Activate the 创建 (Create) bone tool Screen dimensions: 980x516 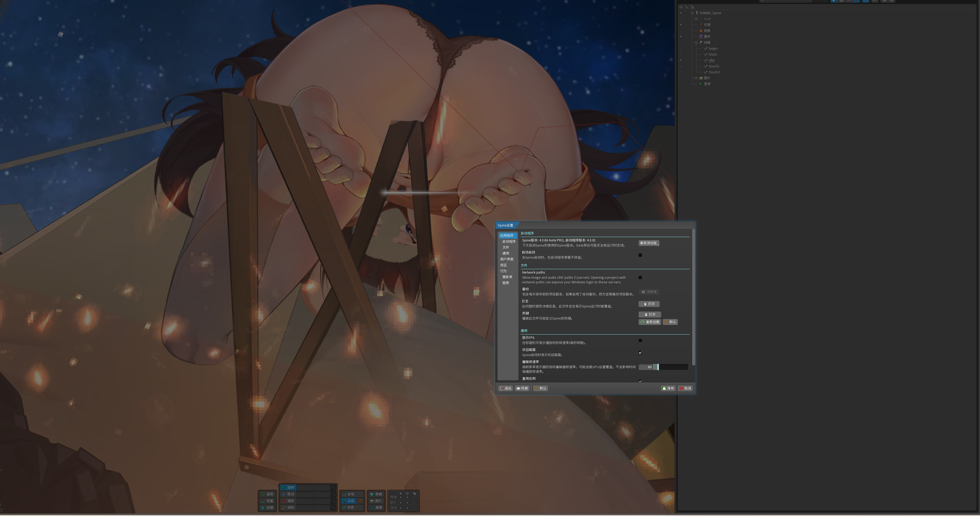click(x=267, y=507)
